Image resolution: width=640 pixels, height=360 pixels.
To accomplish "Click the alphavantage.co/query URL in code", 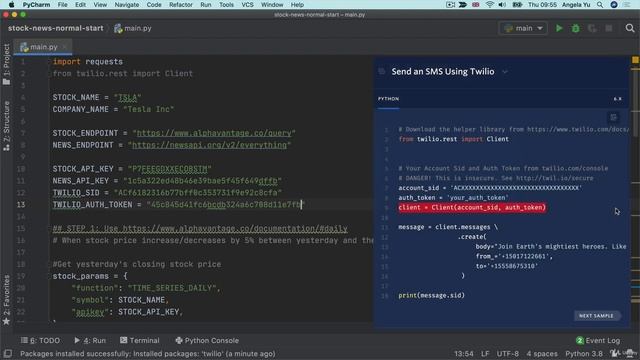I will point(214,133).
